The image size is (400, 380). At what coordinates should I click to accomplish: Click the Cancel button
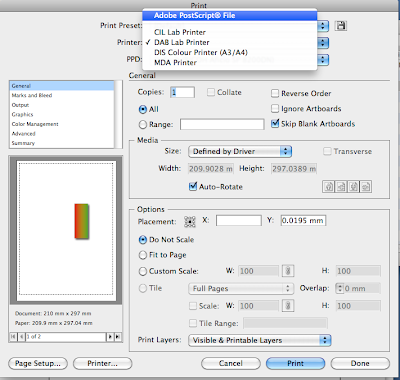pyautogui.click(x=231, y=363)
